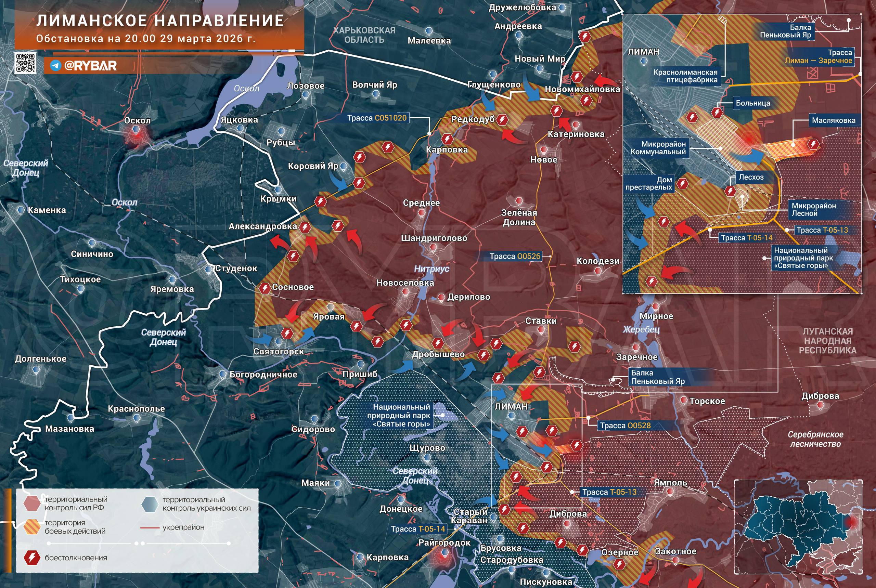
Task: Click the clash marker next to Редкодуб
Action: [x=502, y=120]
